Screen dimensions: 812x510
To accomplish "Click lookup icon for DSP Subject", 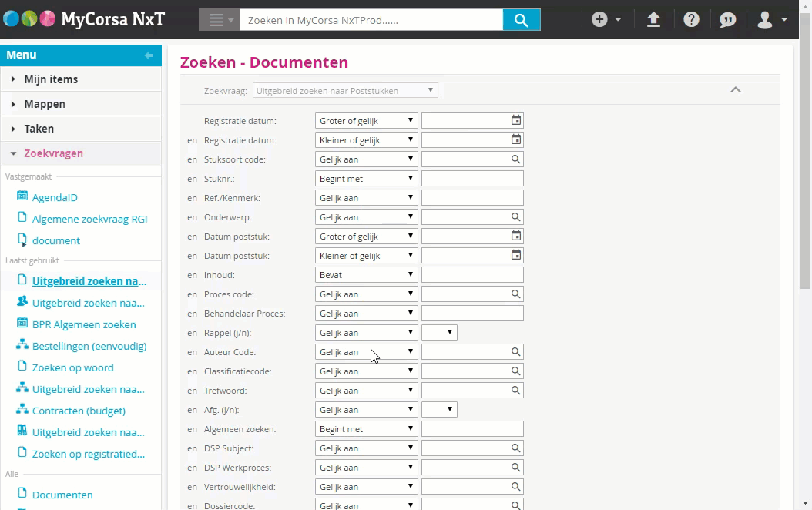I will click(x=516, y=448).
